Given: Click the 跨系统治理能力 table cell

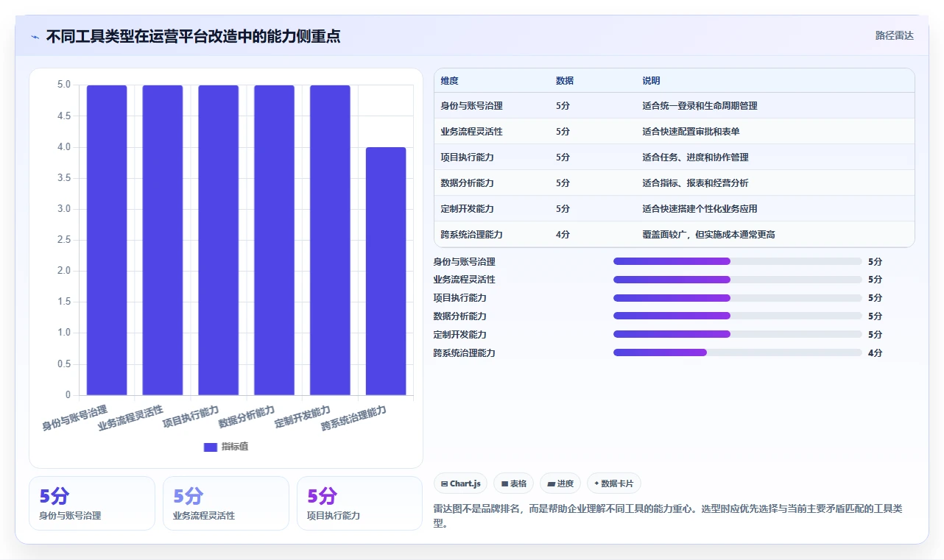Looking at the screenshot, I should [472, 235].
